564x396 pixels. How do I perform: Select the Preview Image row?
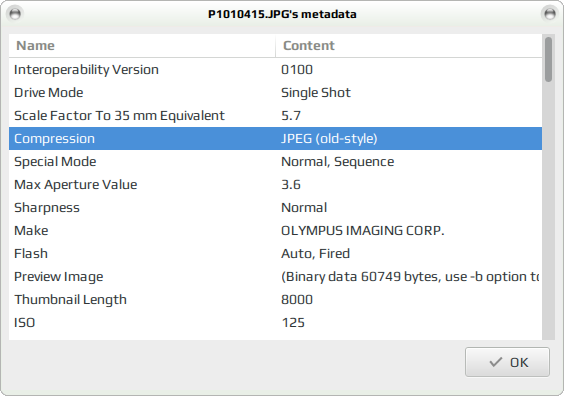click(x=276, y=277)
